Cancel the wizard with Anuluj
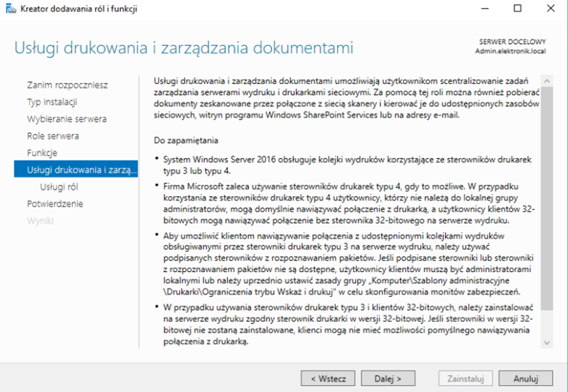Viewport: 568px width, 392px height. pos(526,379)
